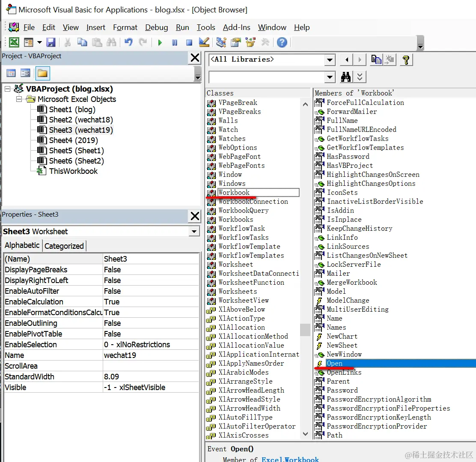The width and height of the screenshot is (476, 462).
Task: Click the Copy icon in the toolbar
Action: [x=82, y=42]
